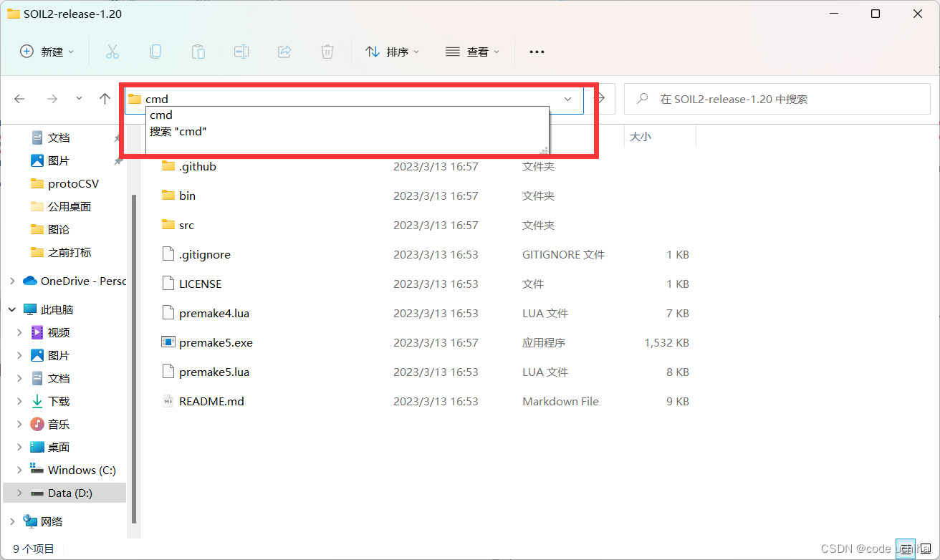Screen dimensions: 940x560
Task: Expand the OneDrive - Personal node
Action: [x=12, y=281]
